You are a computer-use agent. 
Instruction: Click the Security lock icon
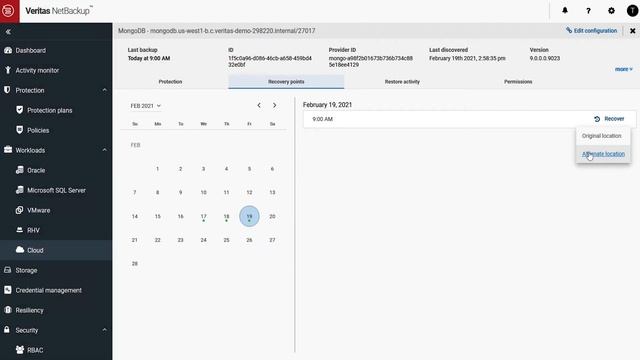(x=7, y=329)
